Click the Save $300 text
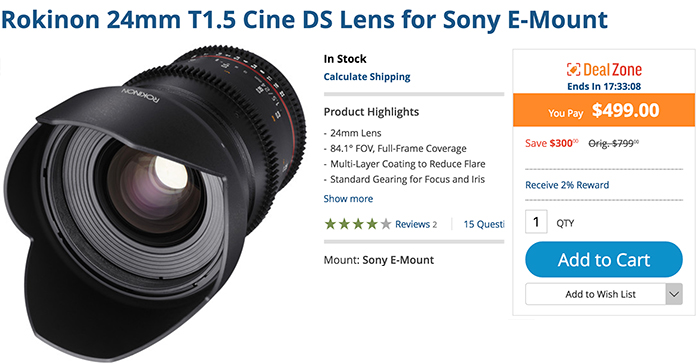The width and height of the screenshot is (700, 364). tap(552, 143)
